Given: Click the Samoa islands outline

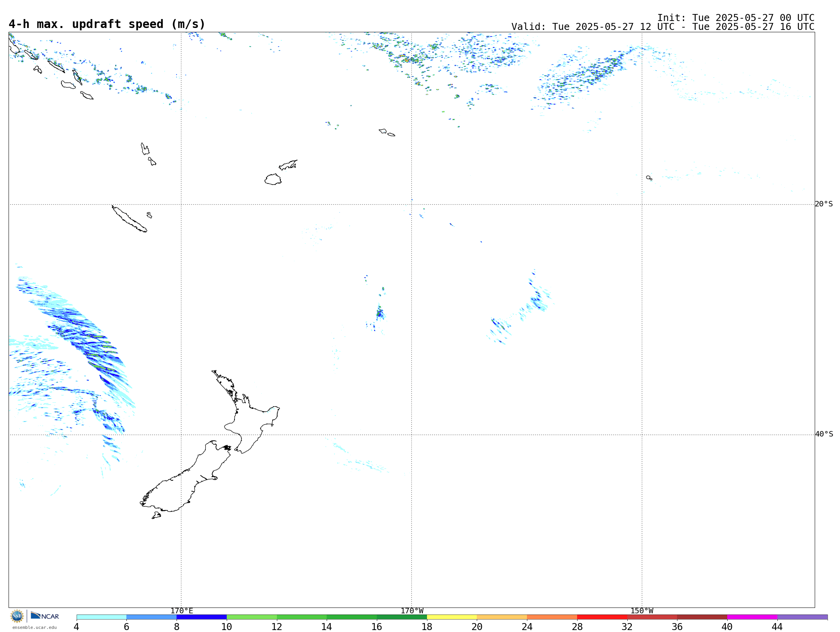Looking at the screenshot, I should coord(387,133).
